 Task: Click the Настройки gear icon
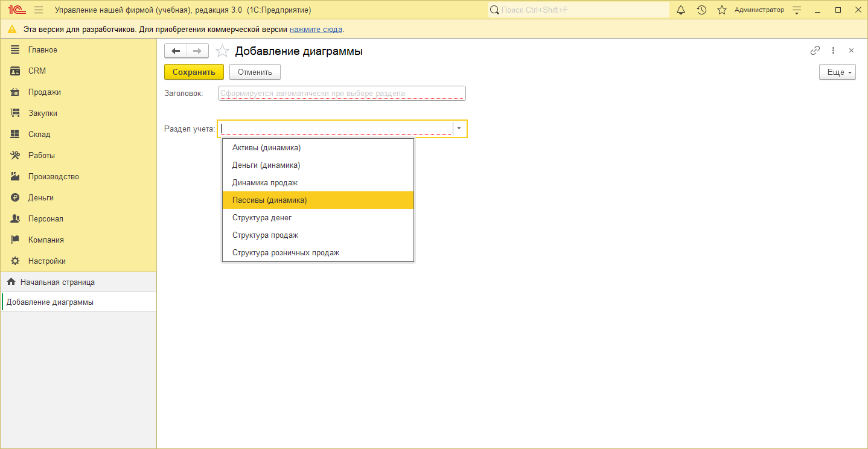pos(15,261)
